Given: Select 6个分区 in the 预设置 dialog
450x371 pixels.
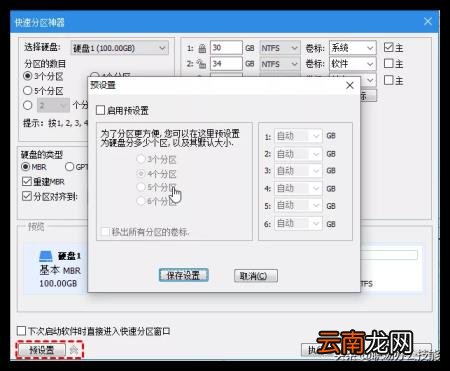Looking at the screenshot, I should click(x=141, y=201).
